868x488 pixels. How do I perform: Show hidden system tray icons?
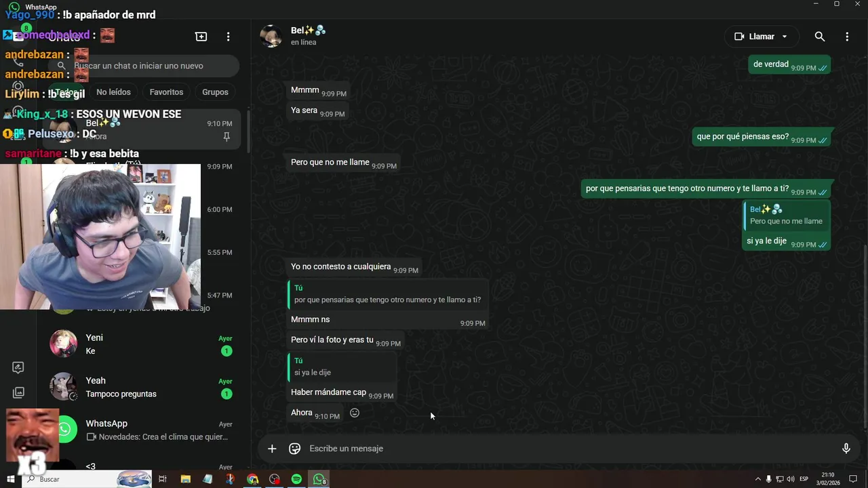coord(758,479)
